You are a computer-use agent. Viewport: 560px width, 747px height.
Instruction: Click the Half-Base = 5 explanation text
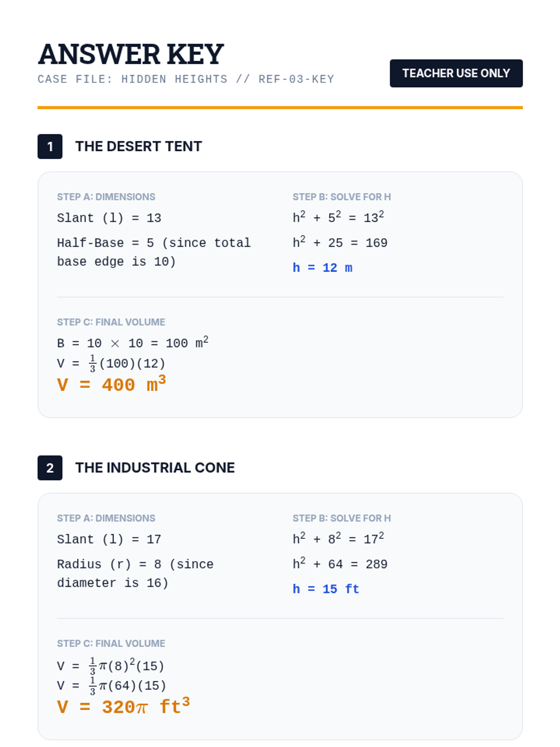click(x=154, y=252)
